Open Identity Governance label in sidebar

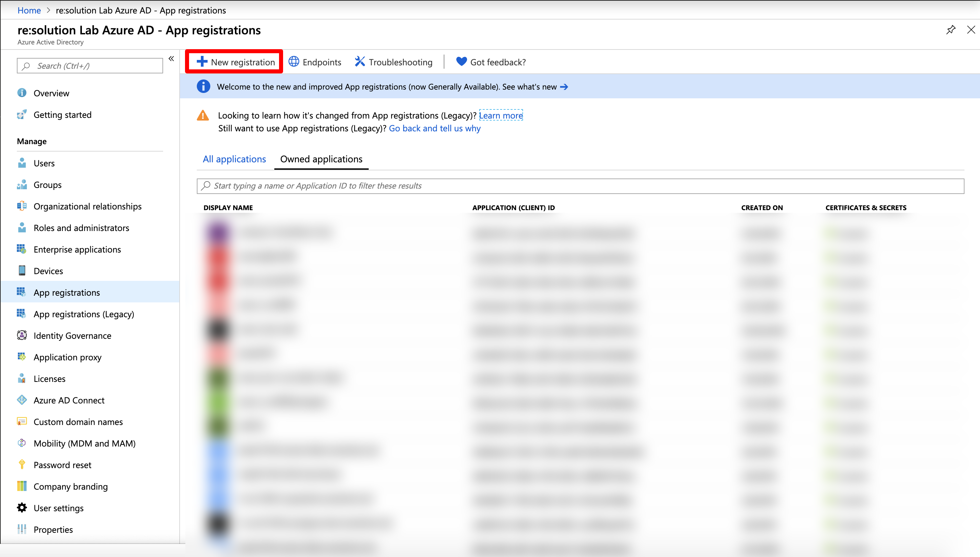pos(72,335)
